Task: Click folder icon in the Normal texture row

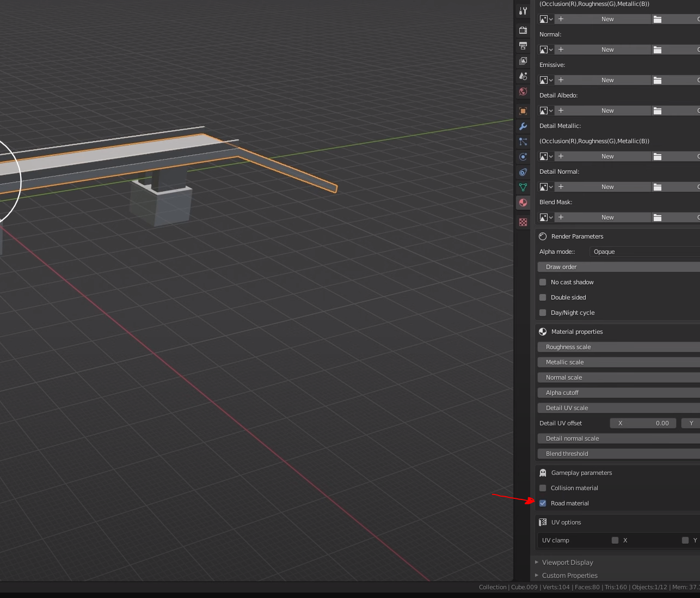Action: (x=658, y=50)
